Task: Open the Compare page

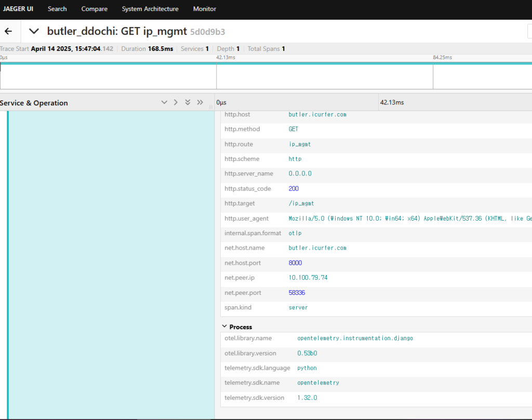Action: (x=95, y=9)
